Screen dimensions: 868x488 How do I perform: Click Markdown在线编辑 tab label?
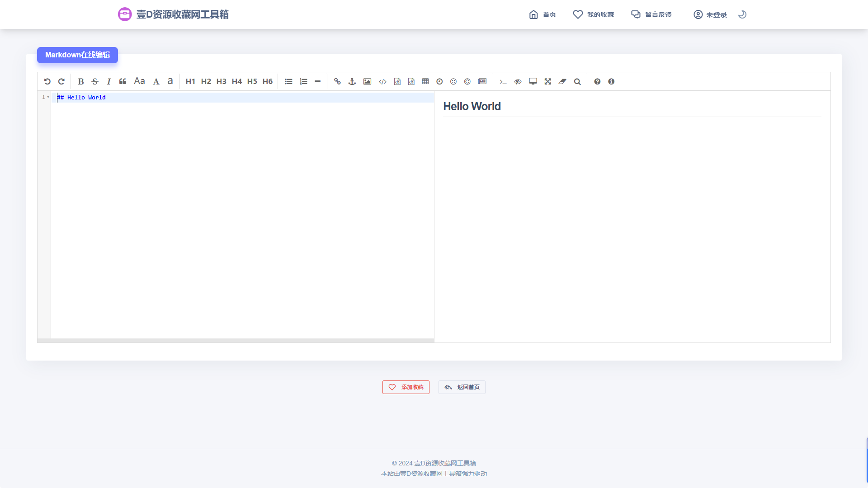77,55
